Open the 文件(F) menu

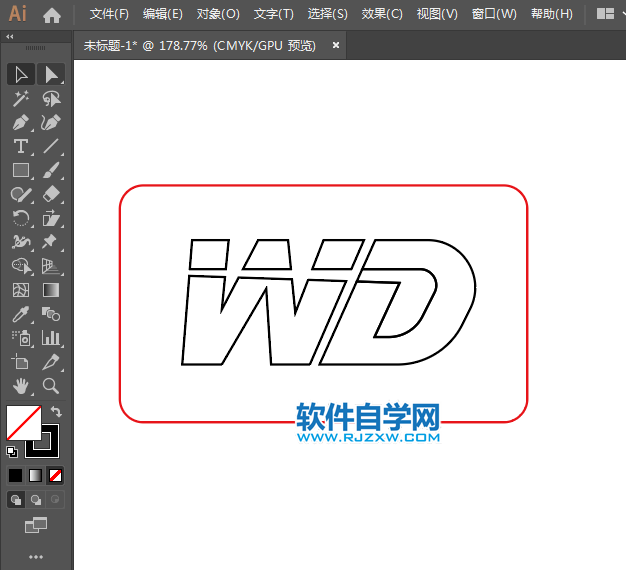coord(109,14)
